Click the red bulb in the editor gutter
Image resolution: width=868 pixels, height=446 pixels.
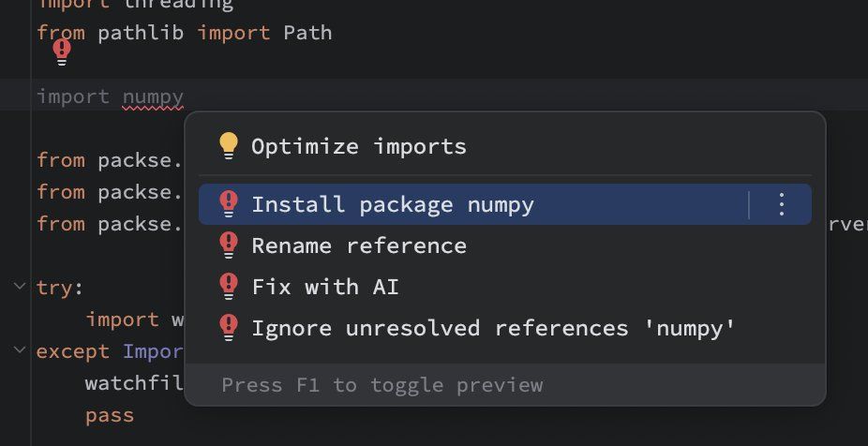click(62, 51)
